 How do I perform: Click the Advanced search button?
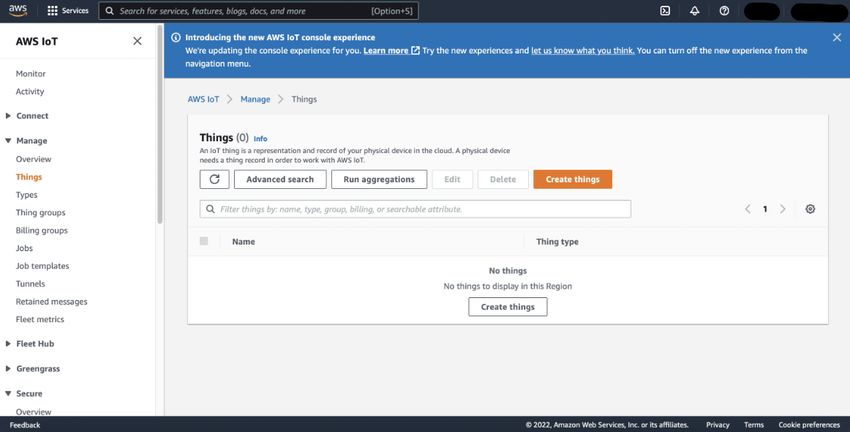coord(280,179)
